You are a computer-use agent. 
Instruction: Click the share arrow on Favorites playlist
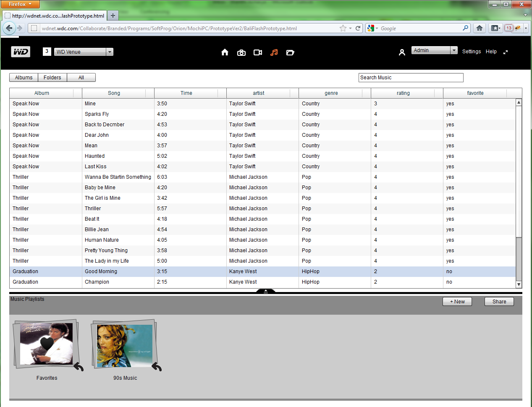(x=79, y=367)
